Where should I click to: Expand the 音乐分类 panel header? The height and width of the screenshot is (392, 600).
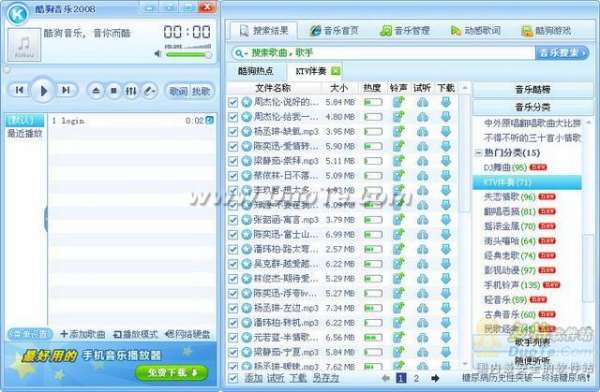pyautogui.click(x=532, y=107)
